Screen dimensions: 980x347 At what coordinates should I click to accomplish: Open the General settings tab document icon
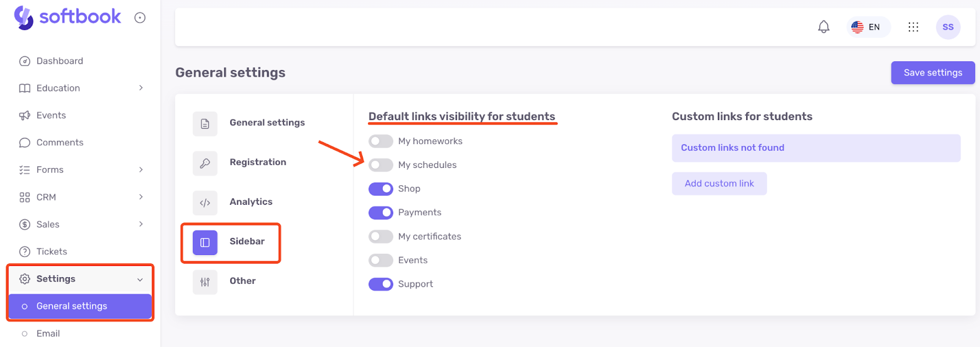point(205,124)
